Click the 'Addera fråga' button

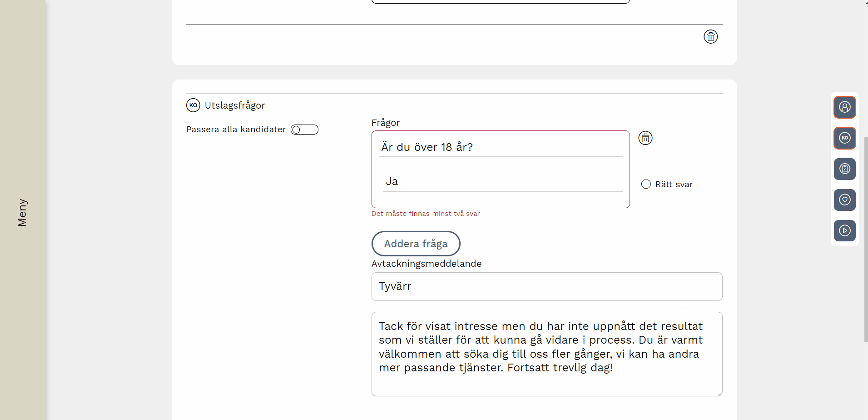tap(416, 244)
